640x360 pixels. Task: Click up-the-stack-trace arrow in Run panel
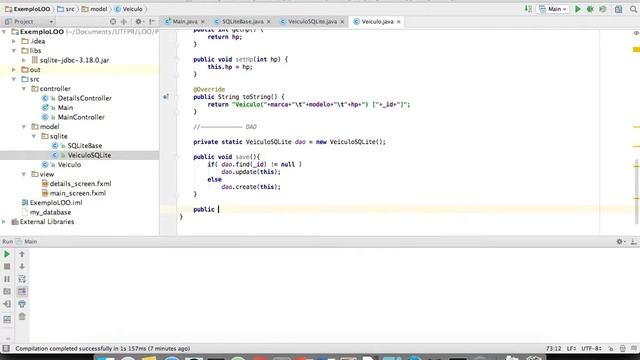[22, 254]
